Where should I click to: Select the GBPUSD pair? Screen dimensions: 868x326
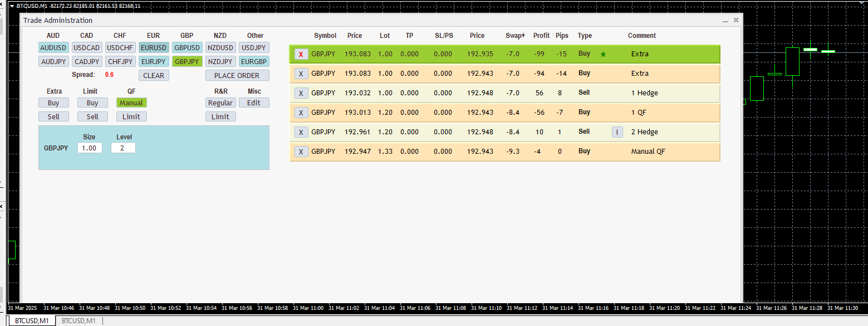[187, 47]
